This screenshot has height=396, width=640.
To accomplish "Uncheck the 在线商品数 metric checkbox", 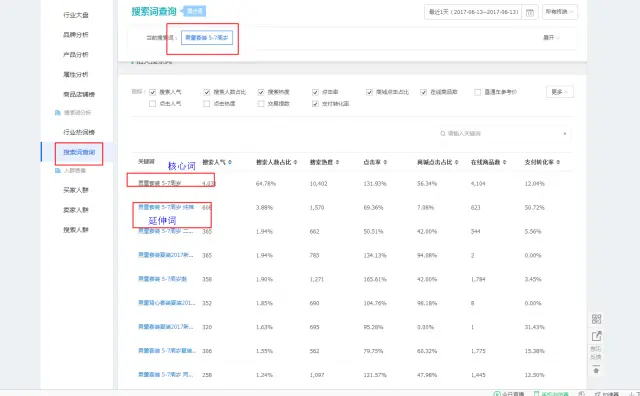I will pos(423,92).
